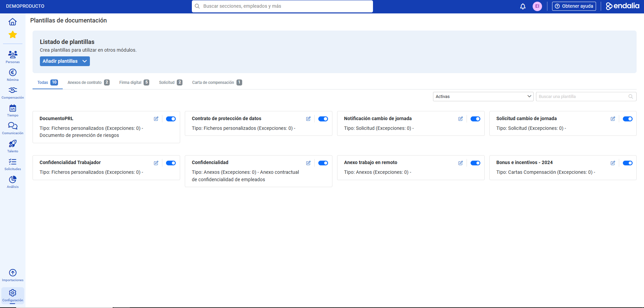Switch to Firma digital tab

(134, 83)
